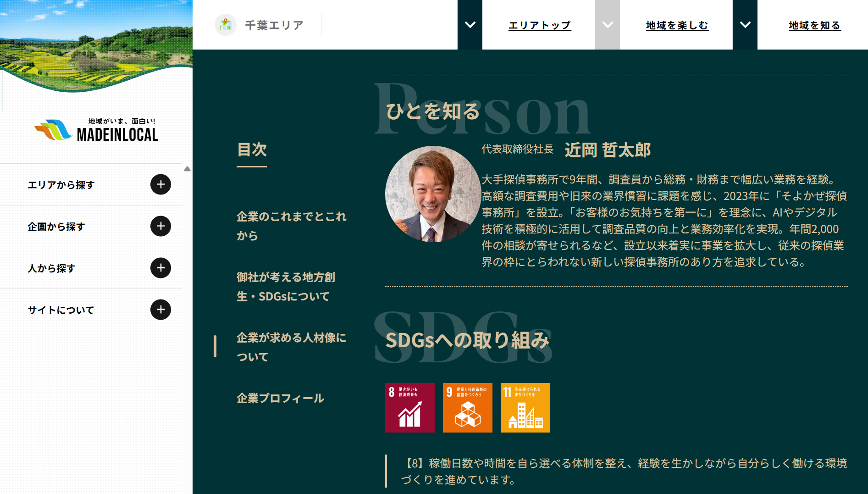Expand 人から探す with plus icon
This screenshot has width=868, height=494.
tap(160, 268)
